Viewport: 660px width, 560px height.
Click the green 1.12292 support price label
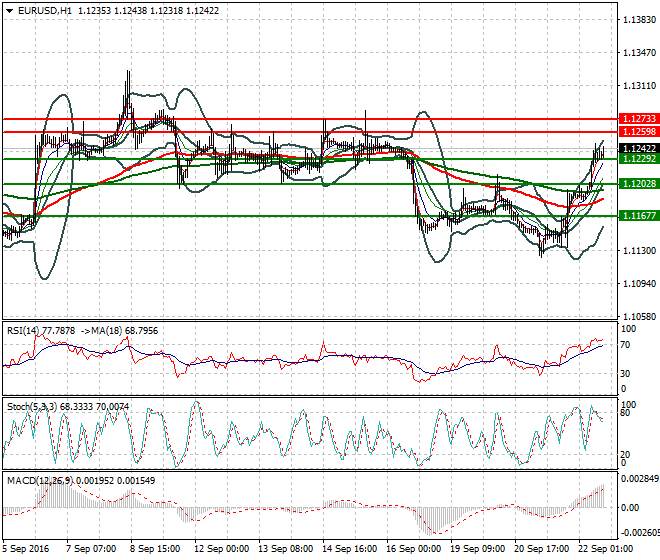click(x=639, y=159)
